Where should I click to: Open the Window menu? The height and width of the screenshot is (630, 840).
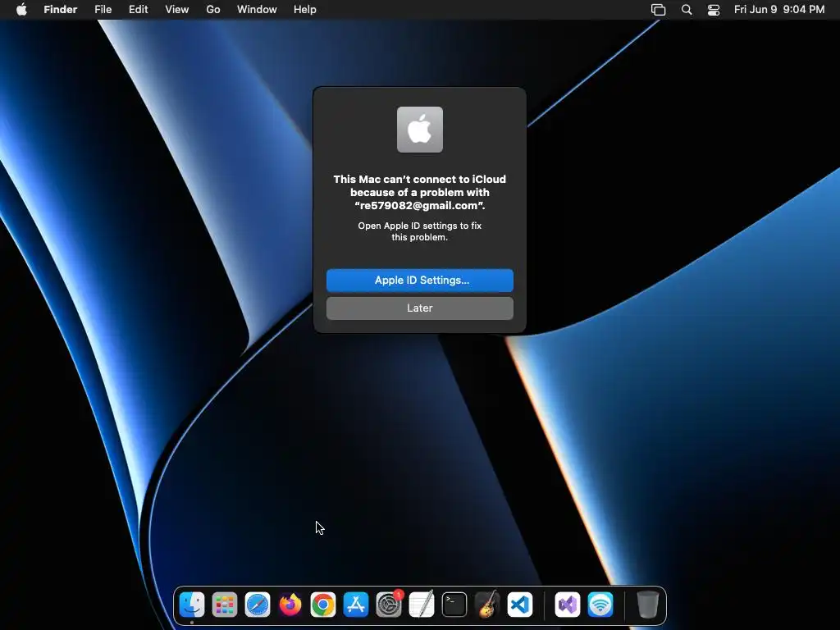[257, 10]
